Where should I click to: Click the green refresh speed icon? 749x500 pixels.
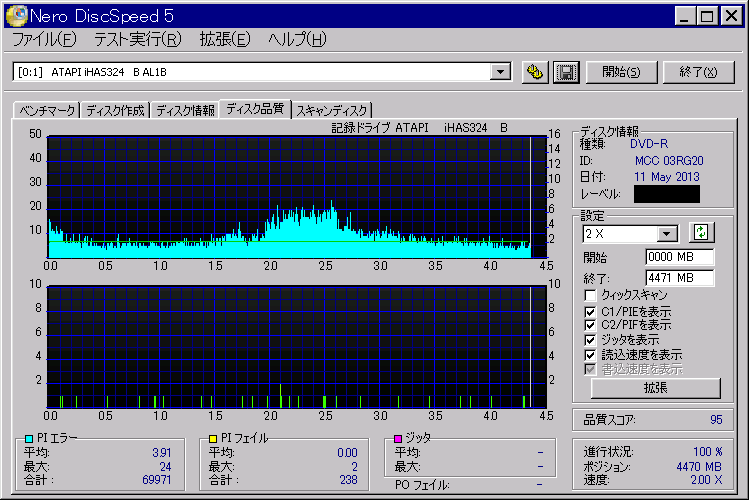click(701, 233)
